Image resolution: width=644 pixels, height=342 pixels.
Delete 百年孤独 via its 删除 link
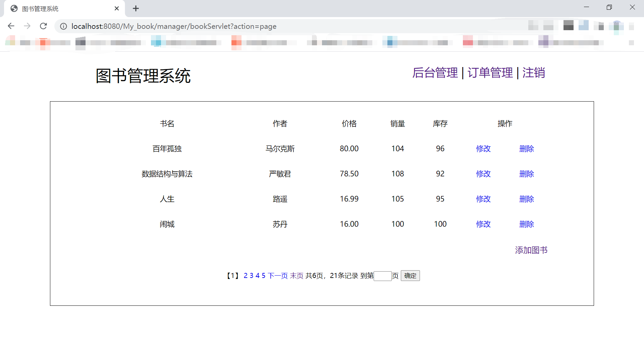click(527, 149)
